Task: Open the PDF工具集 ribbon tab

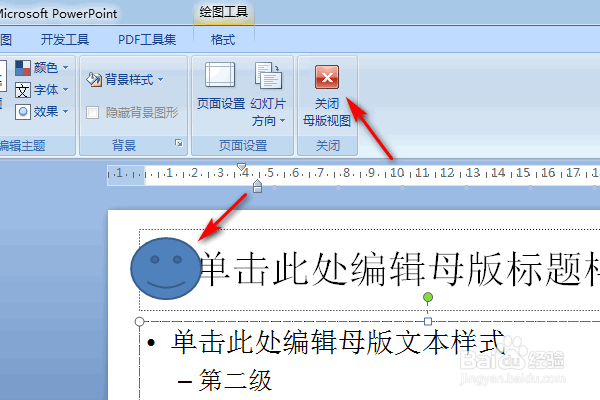Action: tap(147, 39)
